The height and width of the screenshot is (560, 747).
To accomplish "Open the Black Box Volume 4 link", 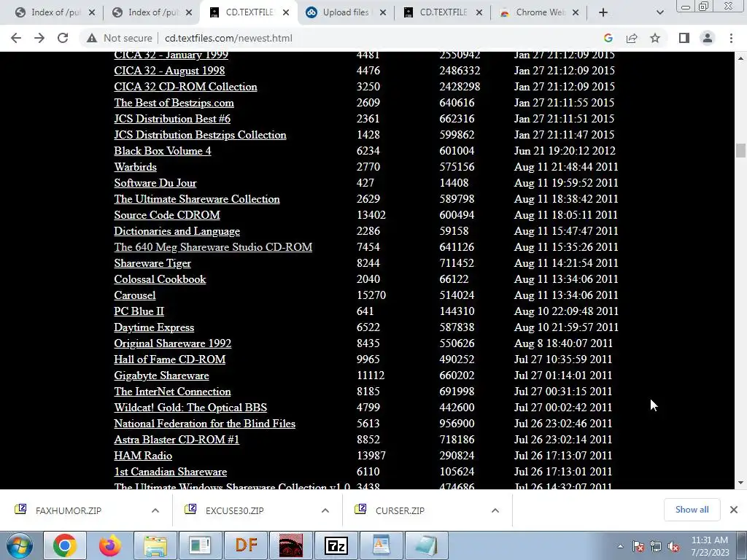I will tap(163, 151).
